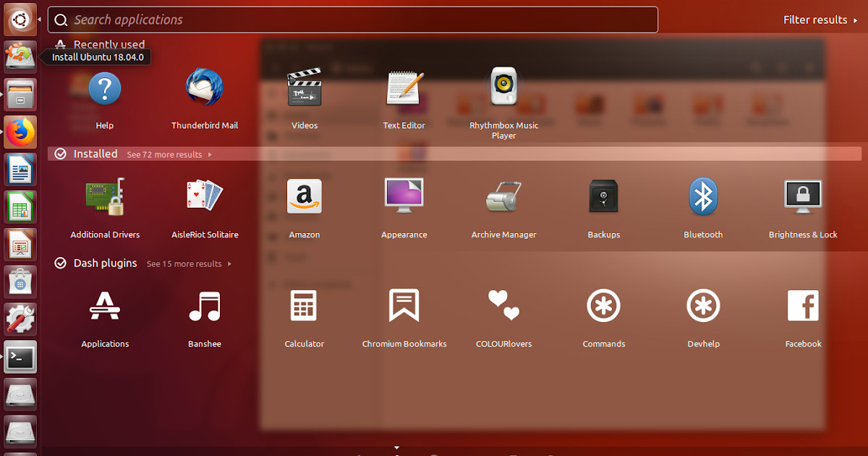The height and width of the screenshot is (456, 868).
Task: Launch Text Editor
Action: (x=404, y=89)
